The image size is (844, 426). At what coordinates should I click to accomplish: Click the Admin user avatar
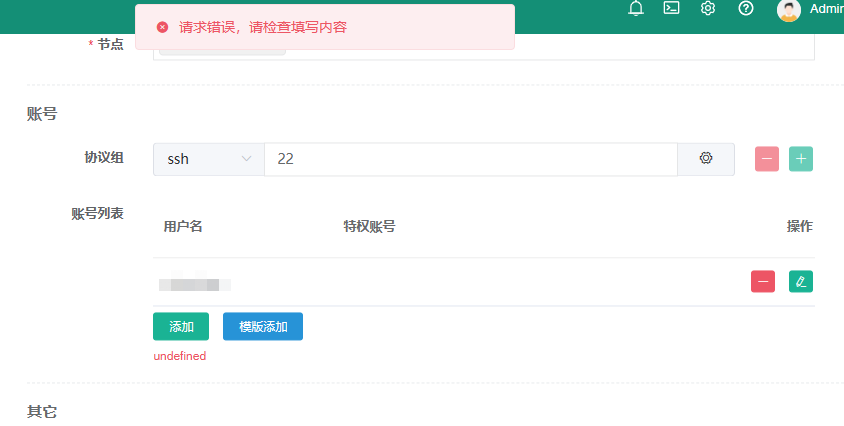[789, 10]
